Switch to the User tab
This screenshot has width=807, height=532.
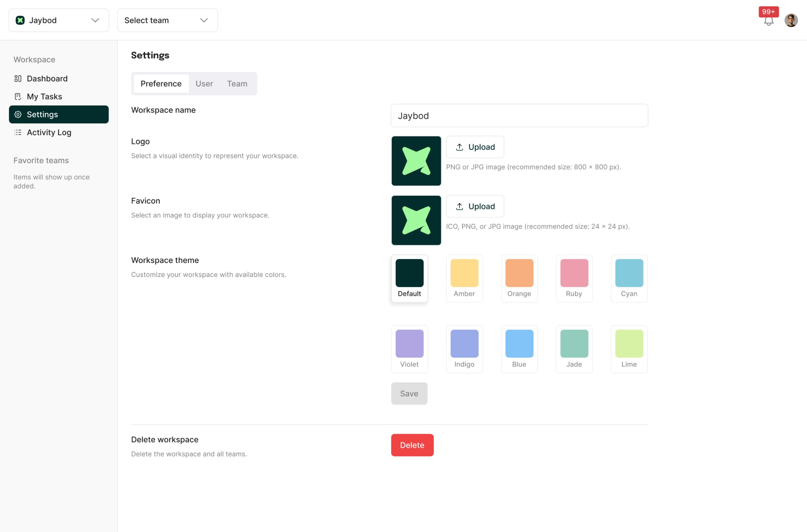pyautogui.click(x=204, y=84)
